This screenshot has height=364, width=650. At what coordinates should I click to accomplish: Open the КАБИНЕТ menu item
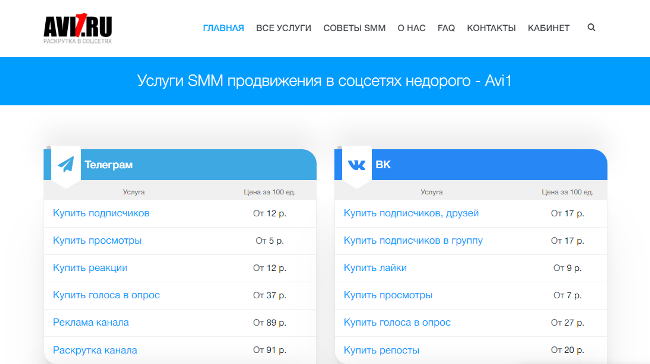pos(548,28)
